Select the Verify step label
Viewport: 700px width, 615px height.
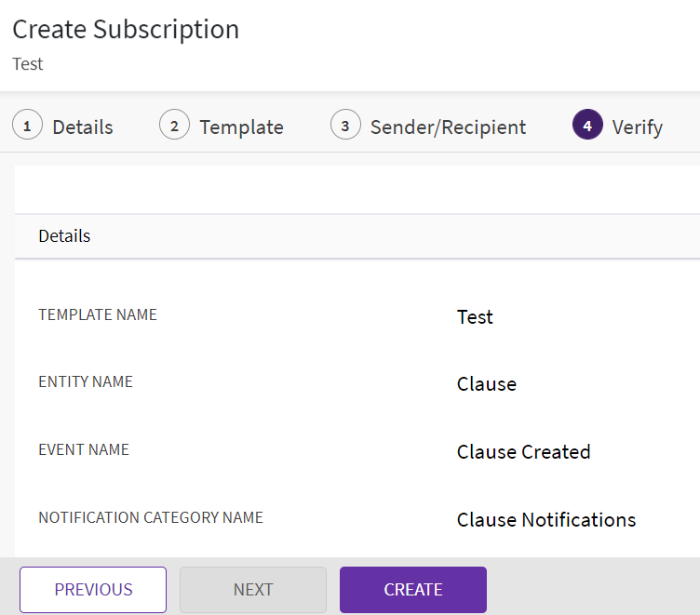click(637, 127)
